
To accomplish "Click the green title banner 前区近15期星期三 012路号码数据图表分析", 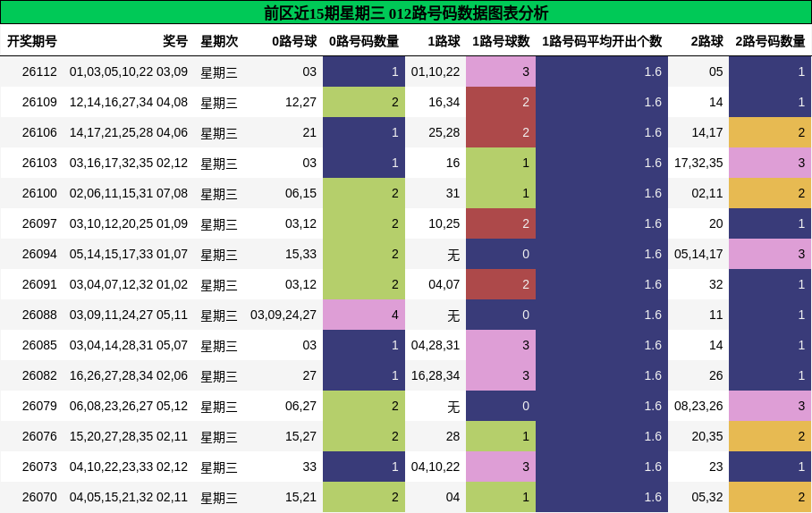I will (x=406, y=13).
